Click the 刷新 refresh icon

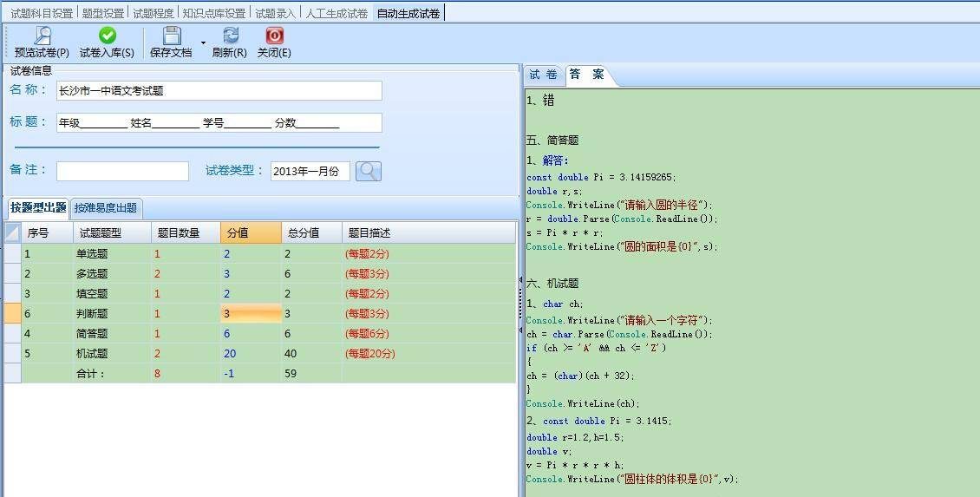pos(230,36)
